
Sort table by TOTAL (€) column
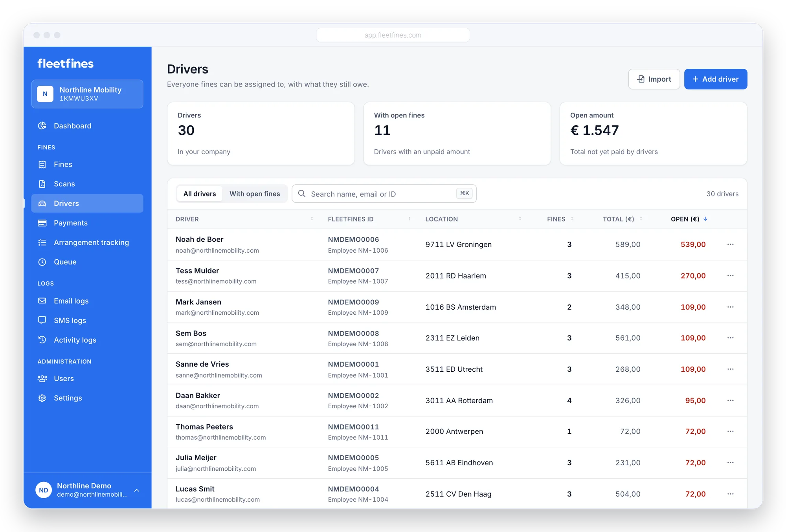point(622,219)
